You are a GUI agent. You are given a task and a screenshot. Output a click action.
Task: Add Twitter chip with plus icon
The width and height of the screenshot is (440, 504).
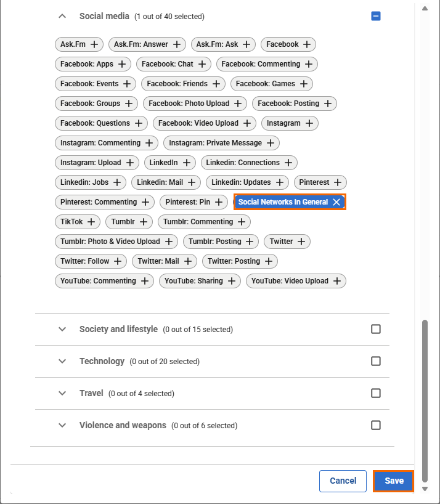301,242
